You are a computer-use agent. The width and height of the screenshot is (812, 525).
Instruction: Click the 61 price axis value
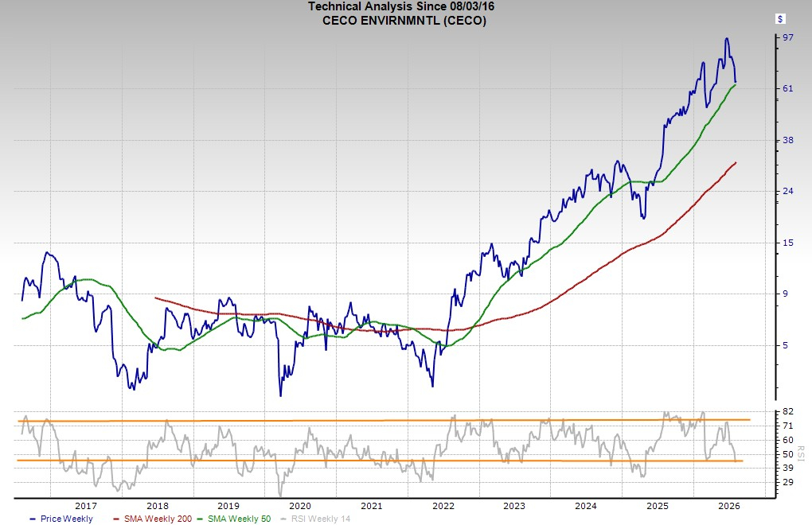(787, 88)
